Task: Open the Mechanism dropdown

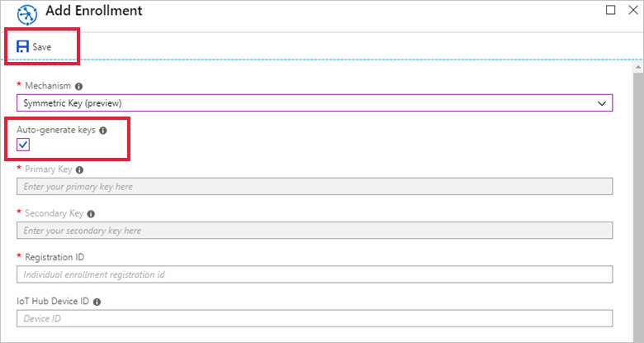Action: click(314, 102)
